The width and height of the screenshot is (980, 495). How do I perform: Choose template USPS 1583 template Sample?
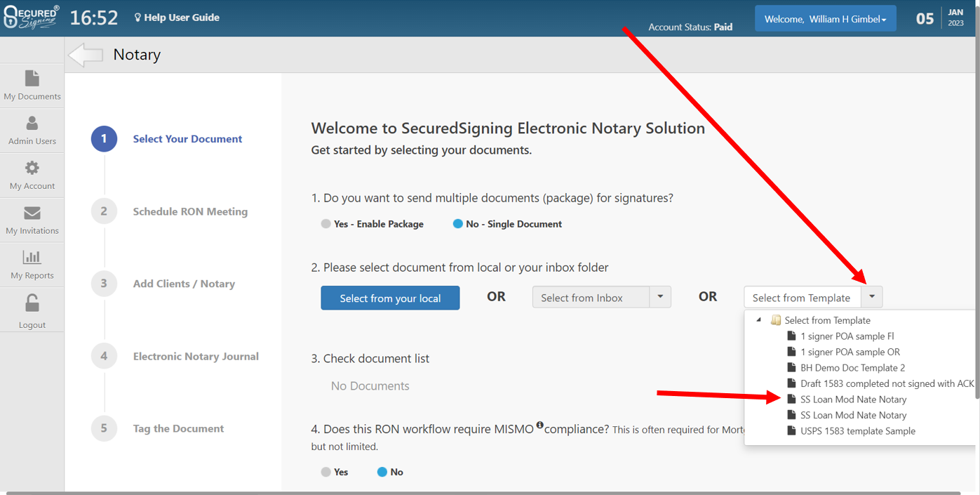(857, 430)
